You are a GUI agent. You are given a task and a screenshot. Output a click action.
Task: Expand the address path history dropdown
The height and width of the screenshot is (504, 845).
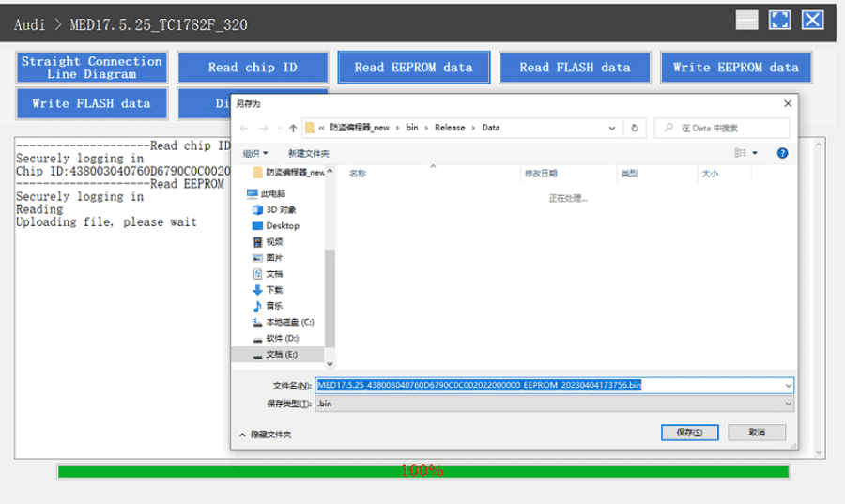coord(611,128)
